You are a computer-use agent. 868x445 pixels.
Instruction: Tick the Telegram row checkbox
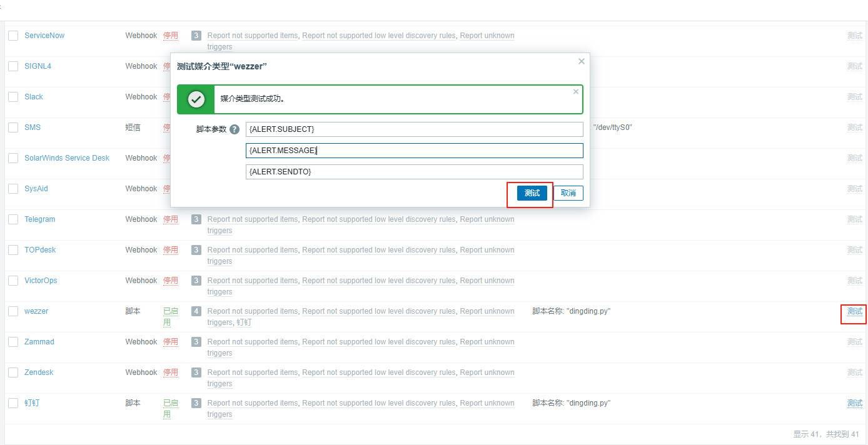pos(13,219)
